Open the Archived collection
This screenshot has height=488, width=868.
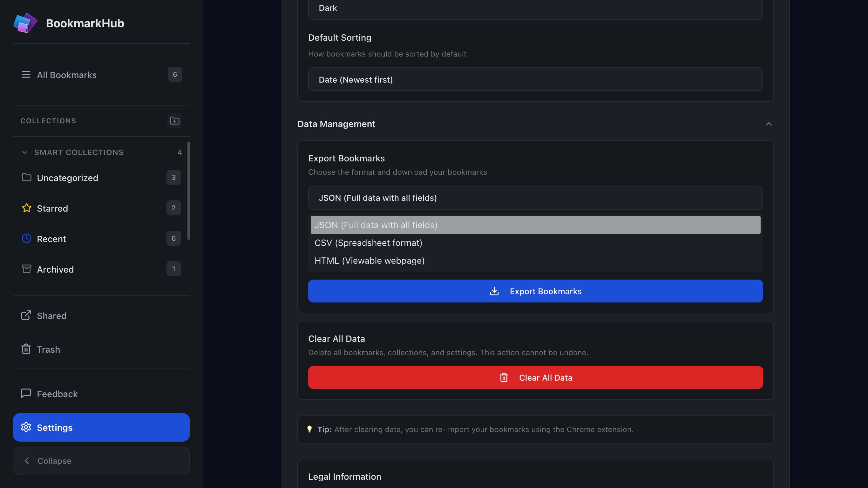[x=101, y=269]
